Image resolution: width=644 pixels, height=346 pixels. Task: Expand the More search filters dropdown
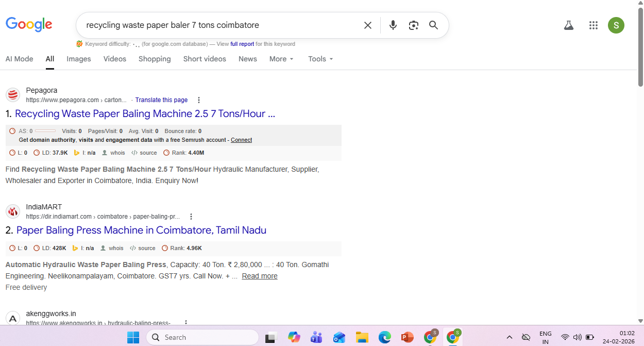(x=281, y=59)
